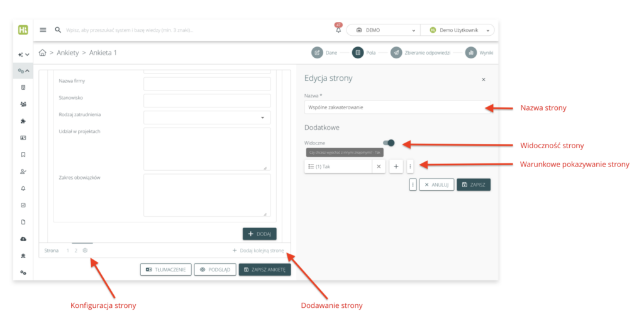Screen dimensions: 644x326
Task: Click the notifications bell icon
Action: coord(338,30)
